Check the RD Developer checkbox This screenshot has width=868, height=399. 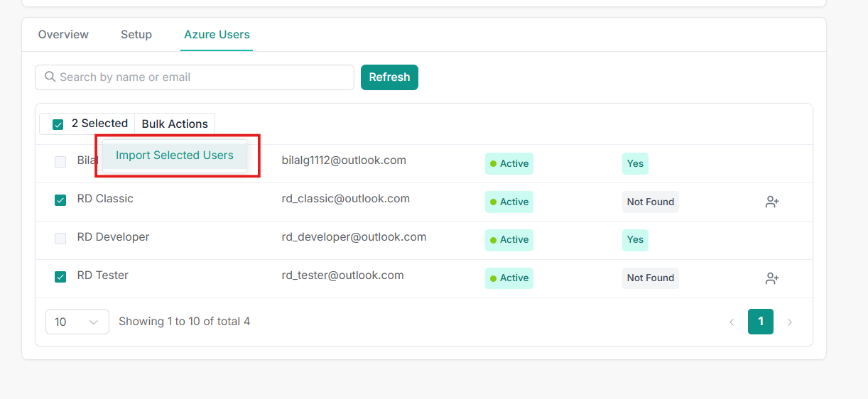pyautogui.click(x=60, y=239)
